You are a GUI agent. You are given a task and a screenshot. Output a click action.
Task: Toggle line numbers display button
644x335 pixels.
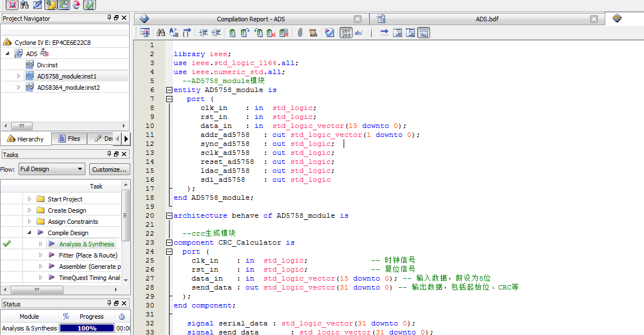[x=346, y=33]
